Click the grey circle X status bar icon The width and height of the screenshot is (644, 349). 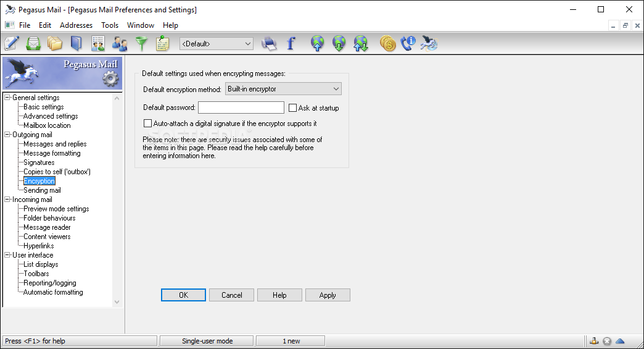[x=607, y=341]
